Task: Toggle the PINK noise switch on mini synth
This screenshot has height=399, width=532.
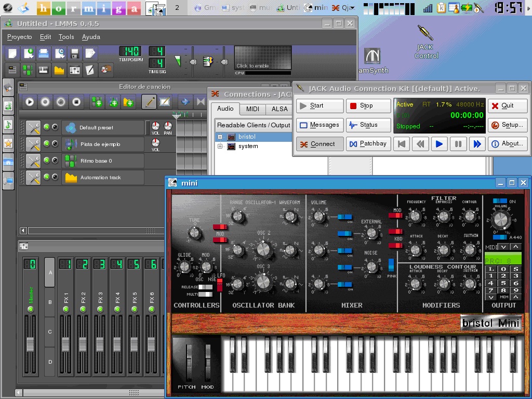Action: click(x=391, y=265)
